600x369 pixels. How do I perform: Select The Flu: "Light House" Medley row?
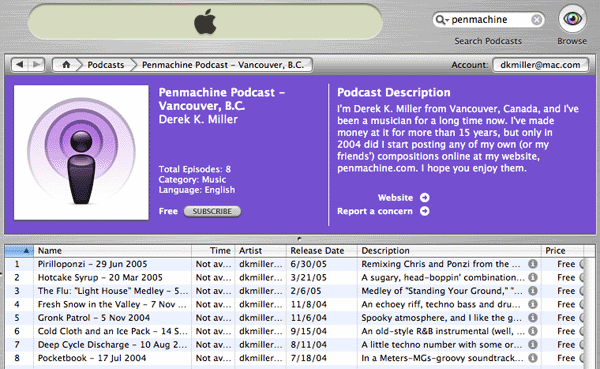[x=112, y=291]
